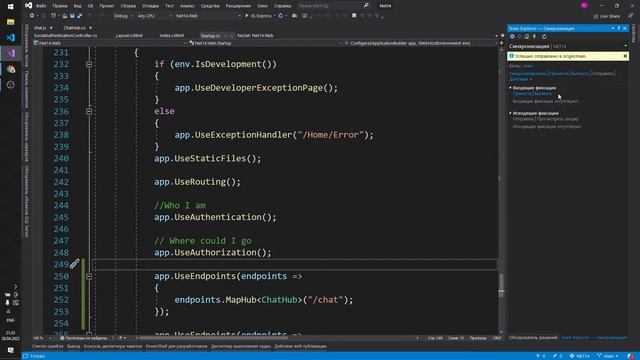This screenshot has height=360, width=640.
Task: Open the Список ошибок bottom tab
Action: point(48,347)
